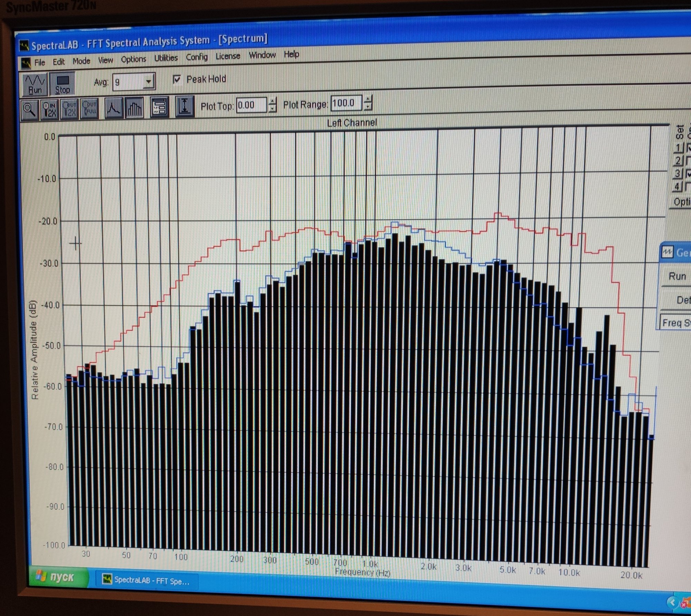The width and height of the screenshot is (691, 616).
Task: Click overlay Set 4 button
Action: [x=678, y=187]
